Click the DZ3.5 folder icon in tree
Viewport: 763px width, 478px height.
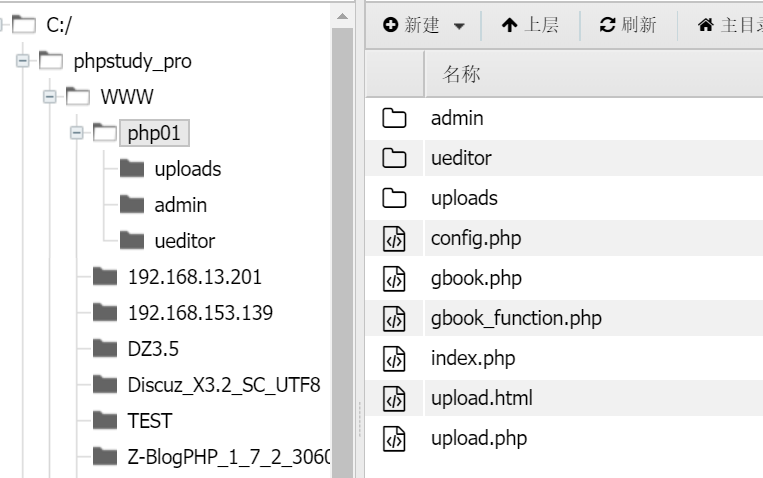pos(105,349)
